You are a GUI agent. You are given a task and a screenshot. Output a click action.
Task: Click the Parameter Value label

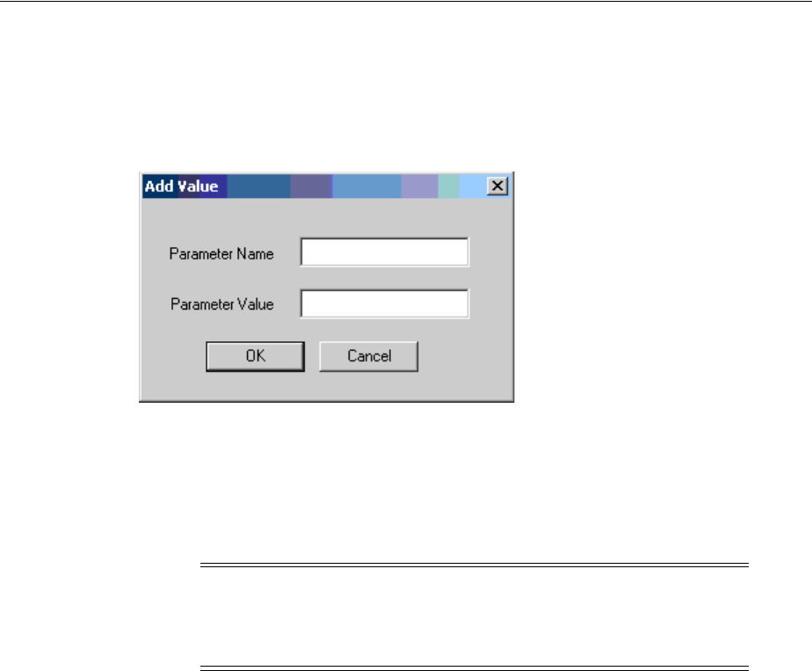click(222, 304)
